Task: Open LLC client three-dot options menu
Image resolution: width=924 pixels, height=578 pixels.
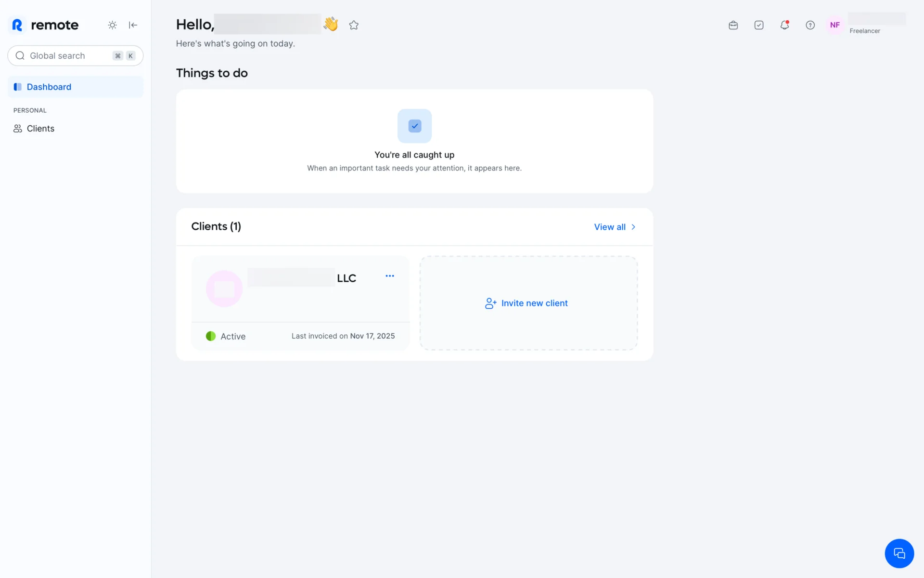Action: 390,276
